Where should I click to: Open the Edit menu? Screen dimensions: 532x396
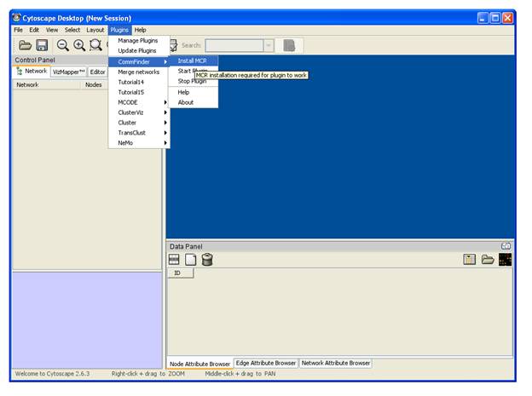point(34,30)
